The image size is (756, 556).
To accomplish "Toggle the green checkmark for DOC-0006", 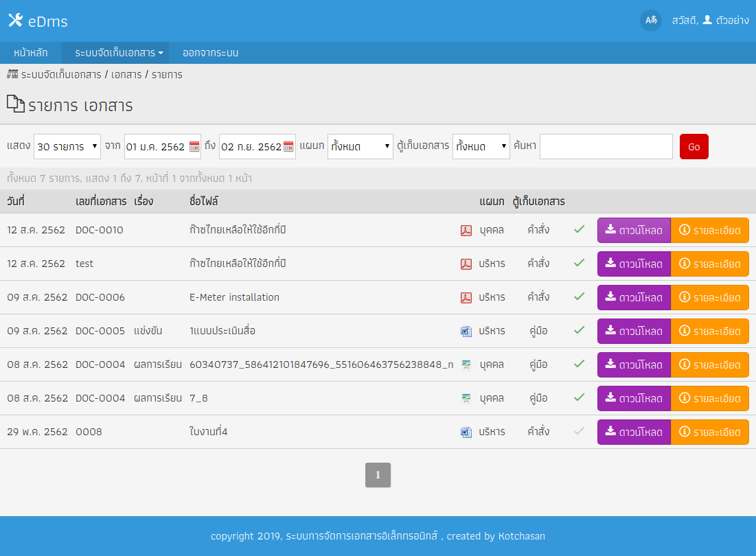I will click(579, 297).
